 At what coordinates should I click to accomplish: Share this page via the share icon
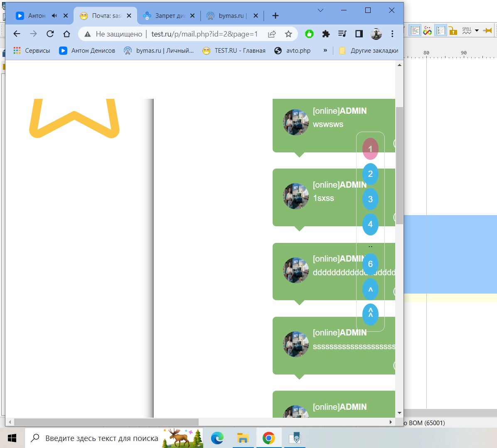pyautogui.click(x=272, y=34)
